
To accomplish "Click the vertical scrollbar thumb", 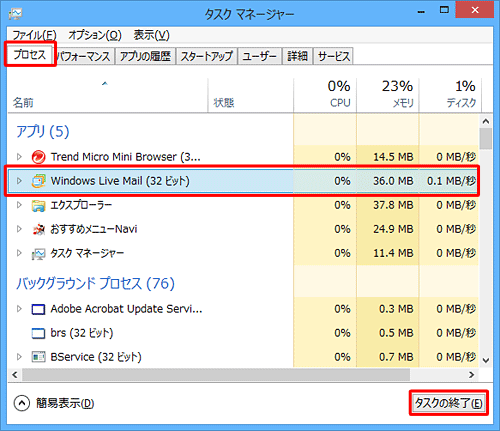I will tap(486, 139).
